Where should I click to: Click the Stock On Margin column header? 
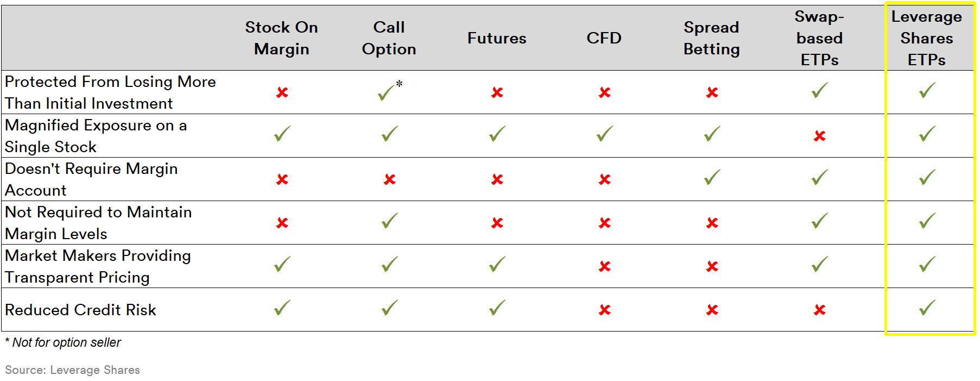(x=281, y=38)
